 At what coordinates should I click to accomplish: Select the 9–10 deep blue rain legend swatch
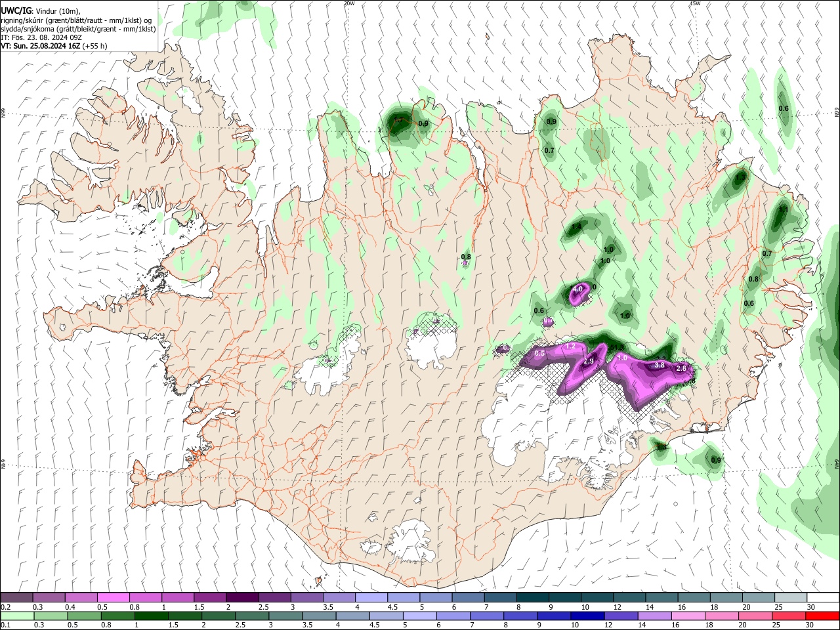pyautogui.click(x=553, y=616)
